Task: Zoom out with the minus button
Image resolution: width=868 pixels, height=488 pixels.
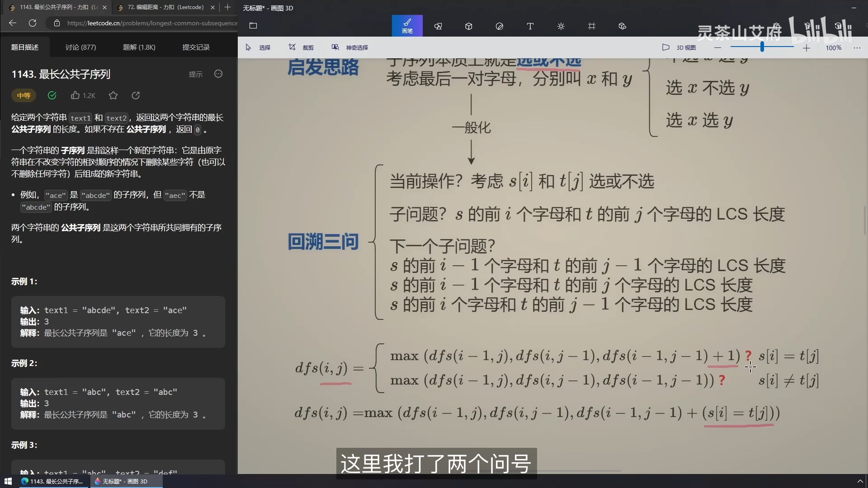Action: click(x=717, y=47)
